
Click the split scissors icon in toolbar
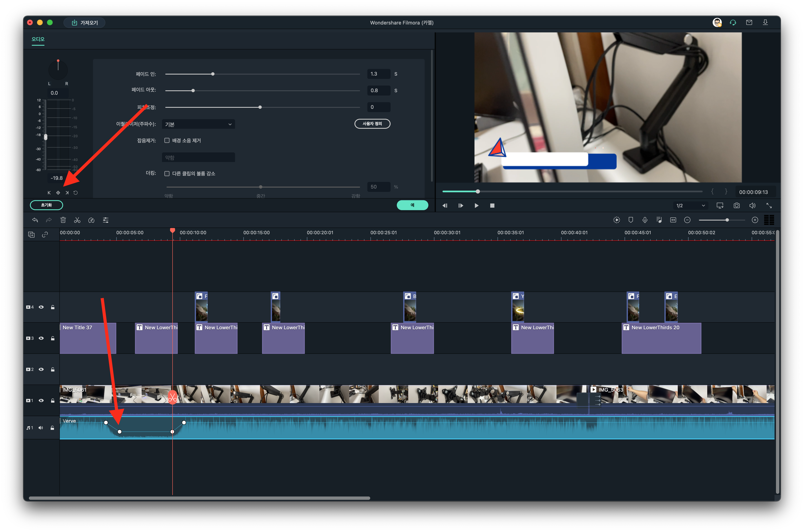77,220
